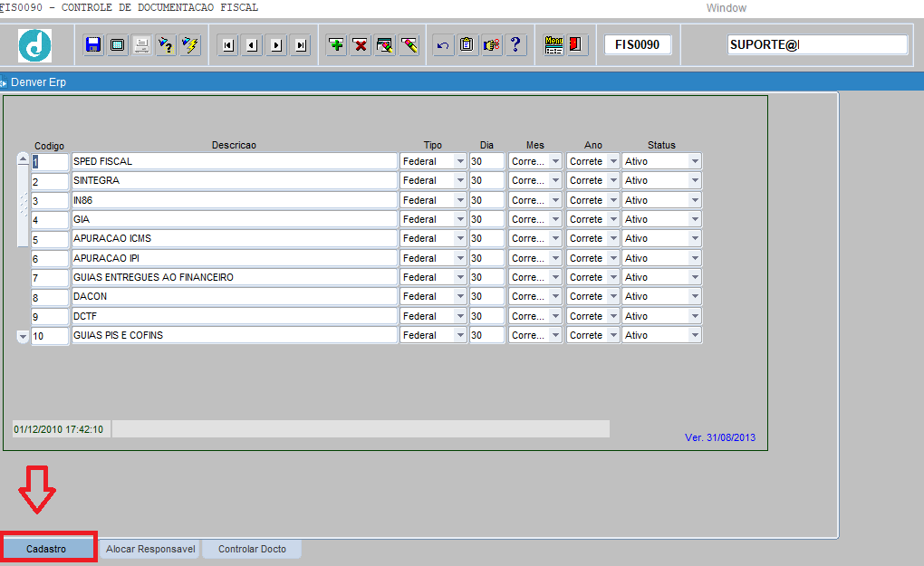Select the Cadastro tab
The image size is (924, 566).
pyautogui.click(x=48, y=549)
